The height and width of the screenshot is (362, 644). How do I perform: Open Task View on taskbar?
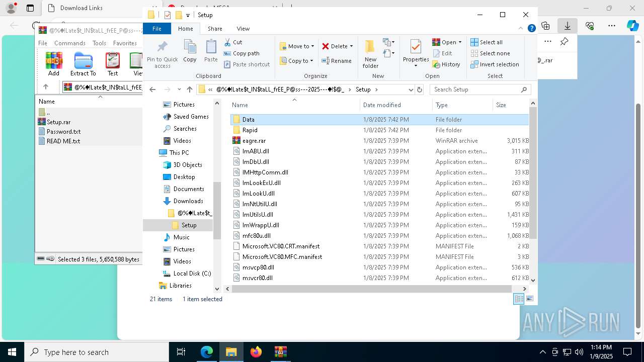click(181, 352)
